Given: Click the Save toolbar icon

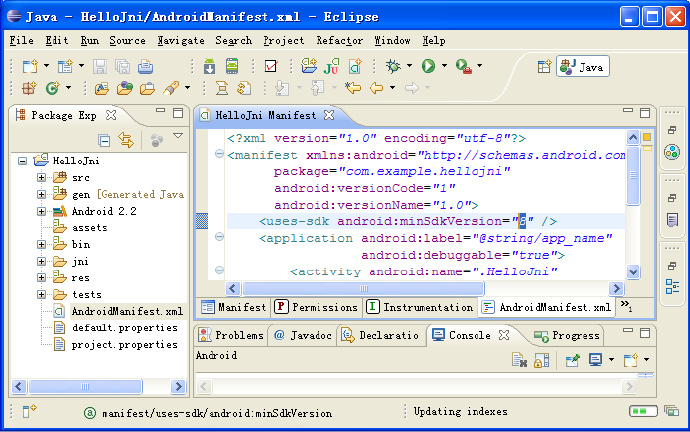Looking at the screenshot, I should (x=100, y=66).
